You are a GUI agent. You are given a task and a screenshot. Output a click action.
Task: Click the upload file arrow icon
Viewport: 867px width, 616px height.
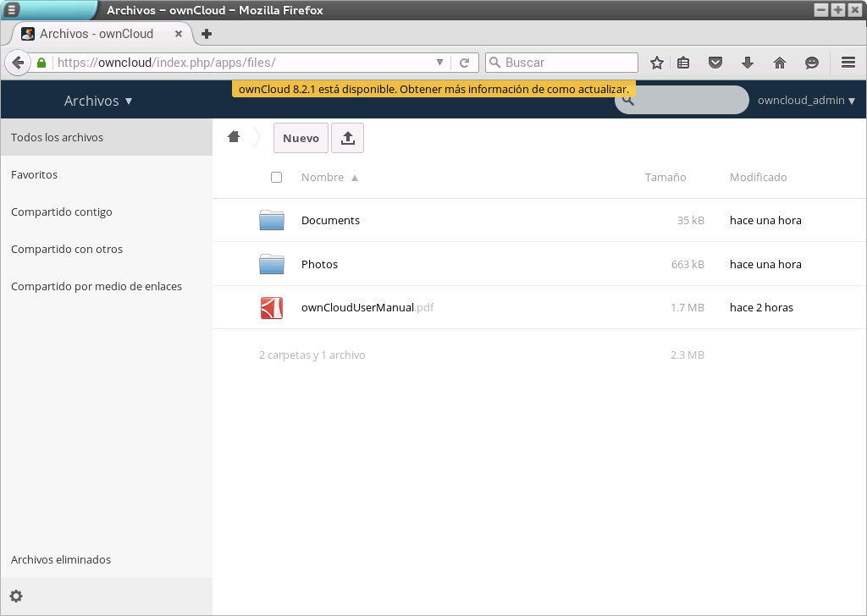[x=347, y=139]
